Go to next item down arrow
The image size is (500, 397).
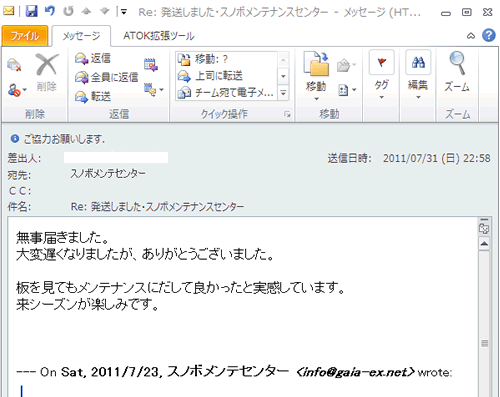[105, 12]
